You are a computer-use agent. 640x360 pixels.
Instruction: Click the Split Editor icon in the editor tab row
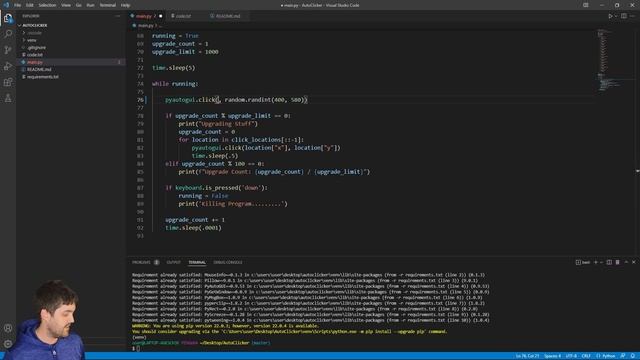pyautogui.click(x=624, y=16)
